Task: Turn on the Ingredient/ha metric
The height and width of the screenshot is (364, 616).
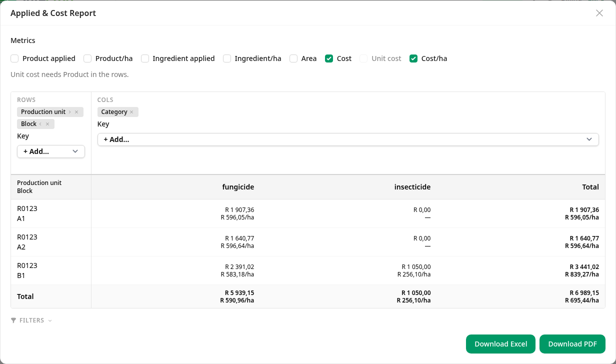Action: pos(227,58)
